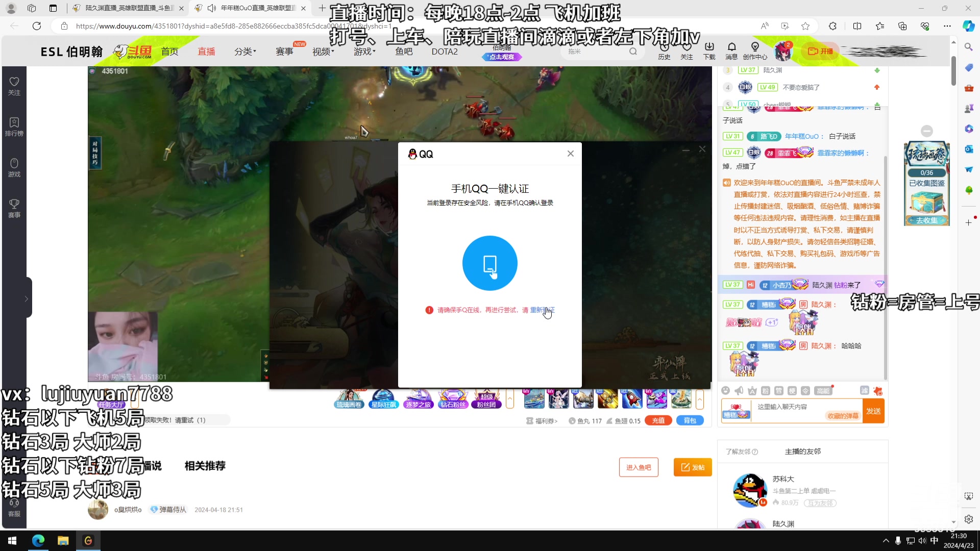Screen dimensions: 980x551
Task: Open the 首页 nav item
Action: (170, 52)
